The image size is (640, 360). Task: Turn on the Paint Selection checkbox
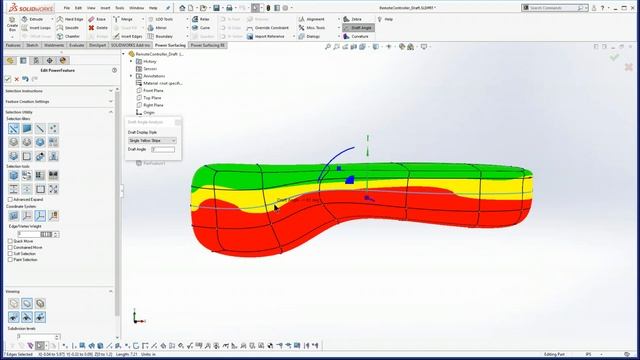pyautogui.click(x=10, y=260)
